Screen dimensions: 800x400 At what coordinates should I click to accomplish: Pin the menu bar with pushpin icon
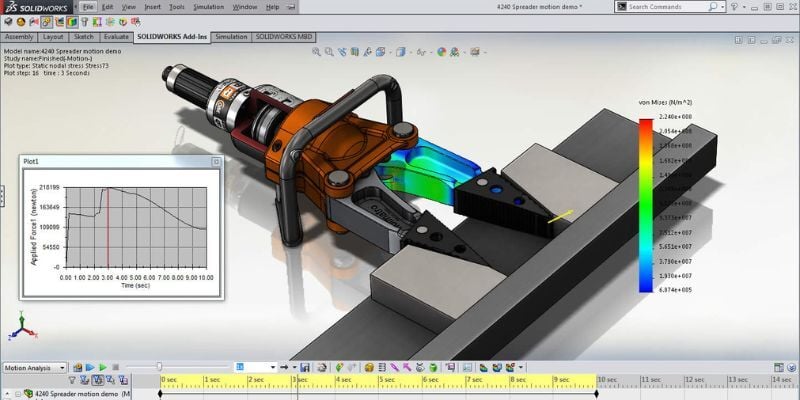pyautogui.click(x=291, y=7)
